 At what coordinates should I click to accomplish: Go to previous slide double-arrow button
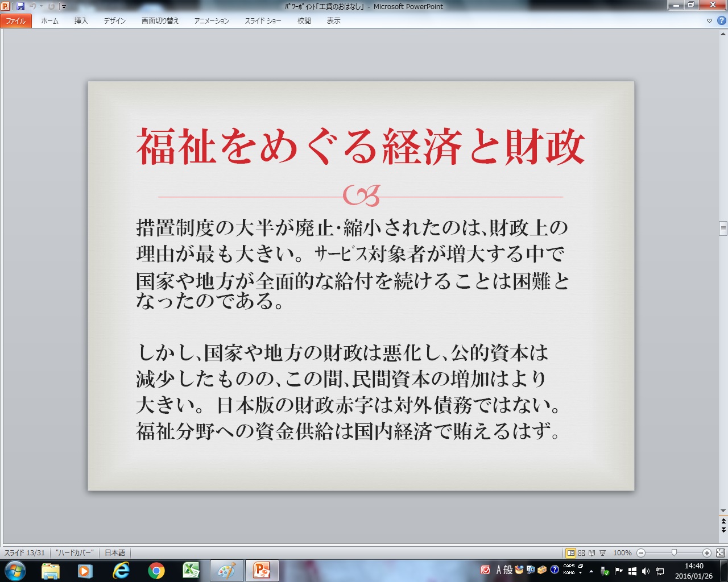(723, 521)
